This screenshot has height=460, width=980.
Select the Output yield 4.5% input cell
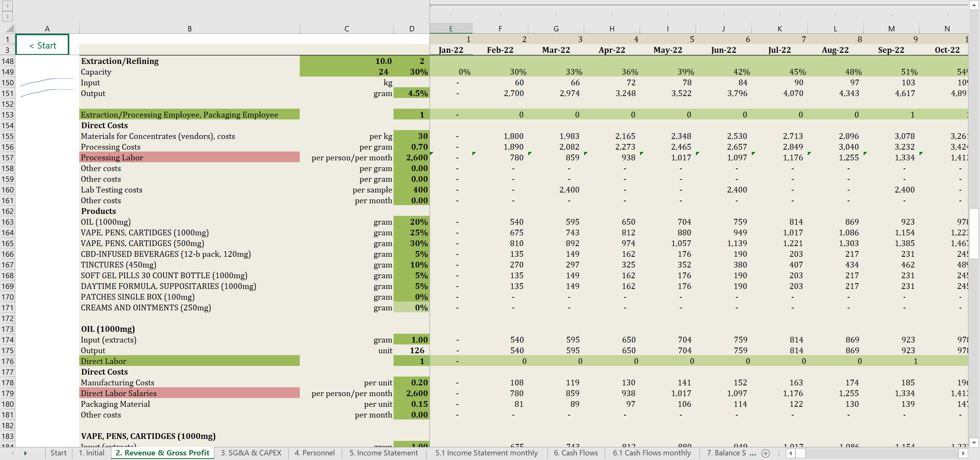(412, 93)
